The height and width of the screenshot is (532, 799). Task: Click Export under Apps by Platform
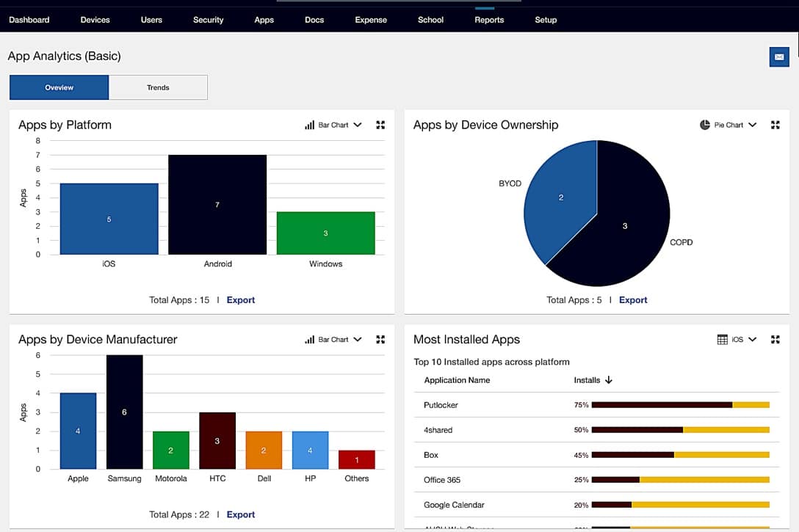[x=241, y=299]
